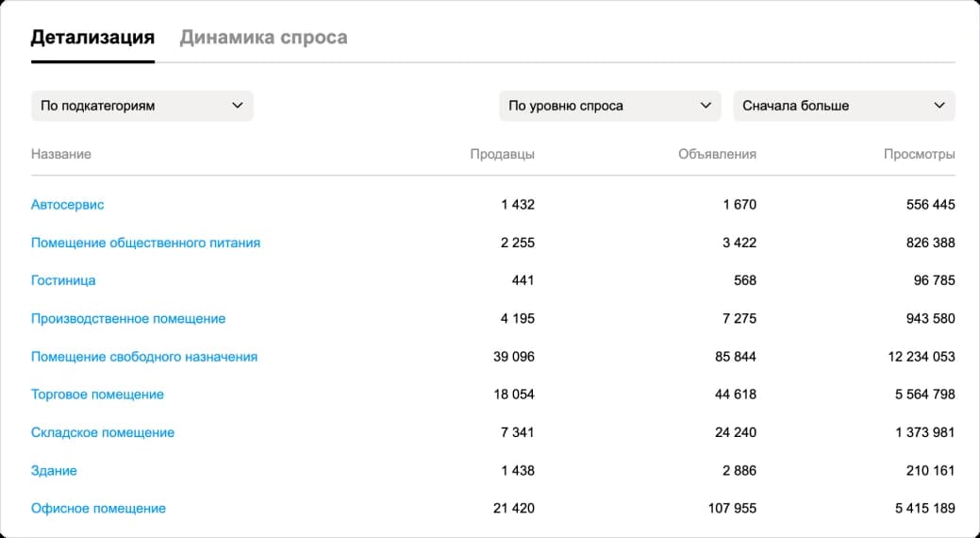The image size is (980, 538).
Task: Open the Торговое помещение link
Action: pos(97,395)
